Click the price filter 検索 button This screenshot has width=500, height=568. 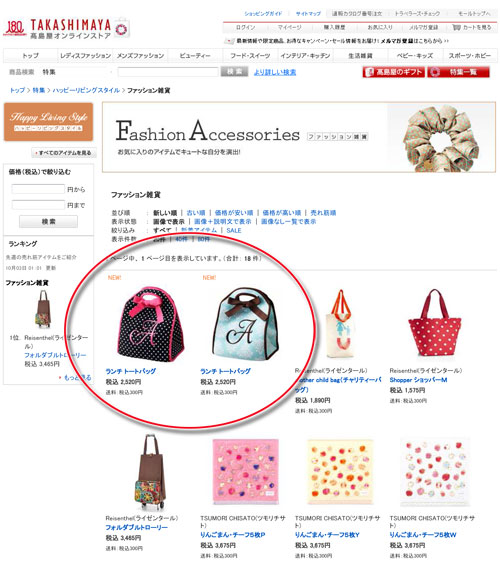48,221
